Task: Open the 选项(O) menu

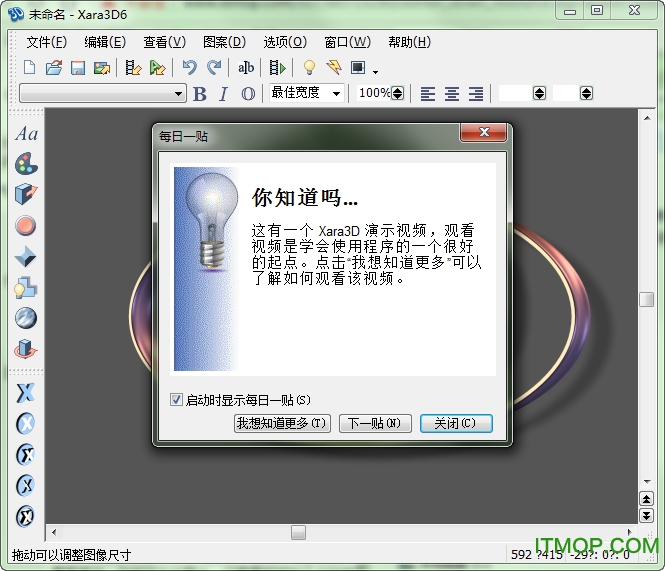Action: (285, 42)
